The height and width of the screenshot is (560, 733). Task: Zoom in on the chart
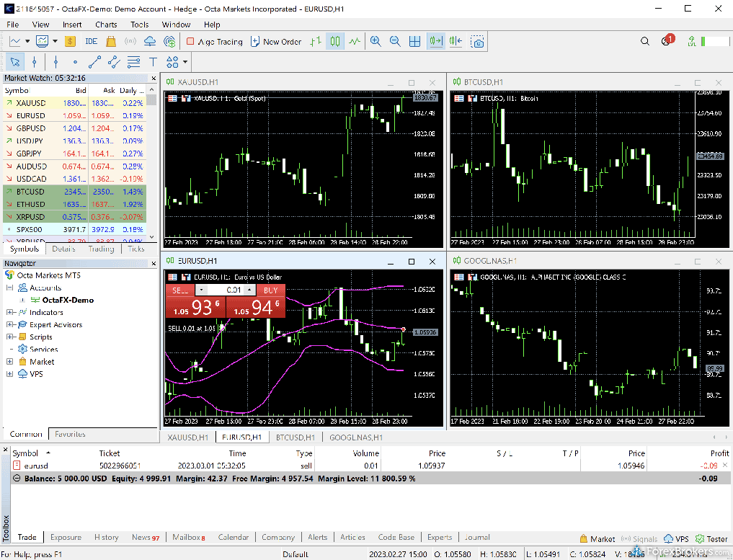point(376,42)
